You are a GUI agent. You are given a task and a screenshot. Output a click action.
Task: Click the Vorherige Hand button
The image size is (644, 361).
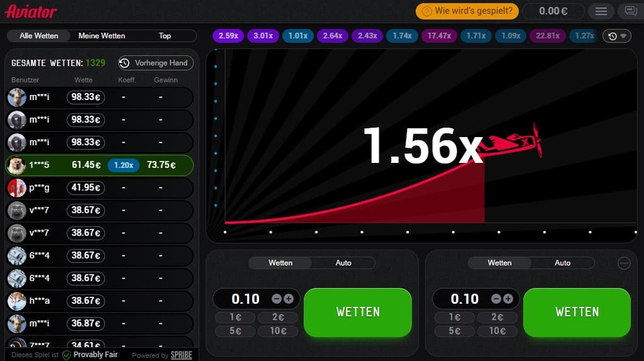(x=155, y=63)
